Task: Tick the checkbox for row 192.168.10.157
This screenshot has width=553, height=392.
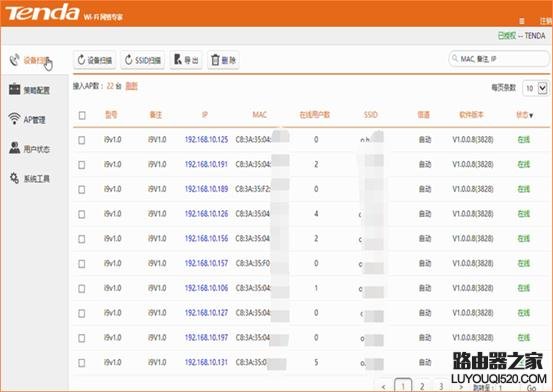Action: click(x=81, y=264)
